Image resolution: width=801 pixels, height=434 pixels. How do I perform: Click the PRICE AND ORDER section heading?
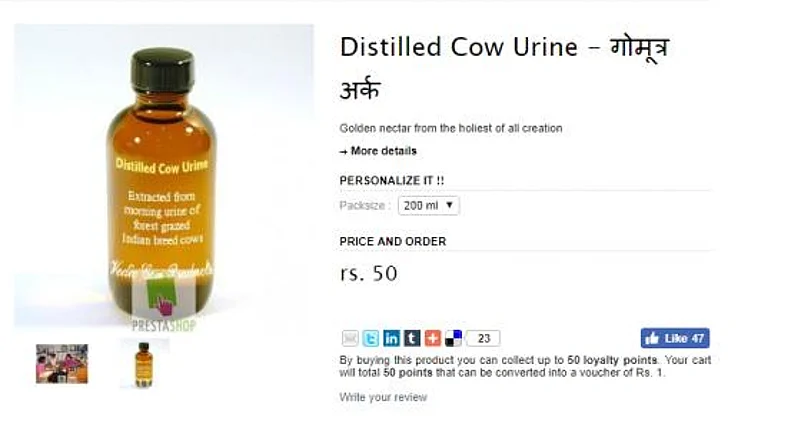[393, 242]
